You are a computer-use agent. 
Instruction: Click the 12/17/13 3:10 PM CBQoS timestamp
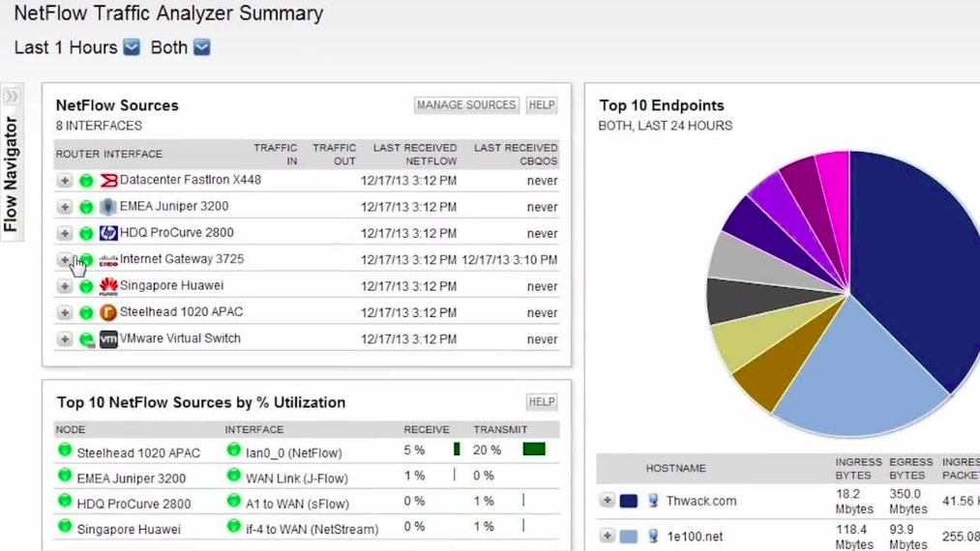coord(510,260)
